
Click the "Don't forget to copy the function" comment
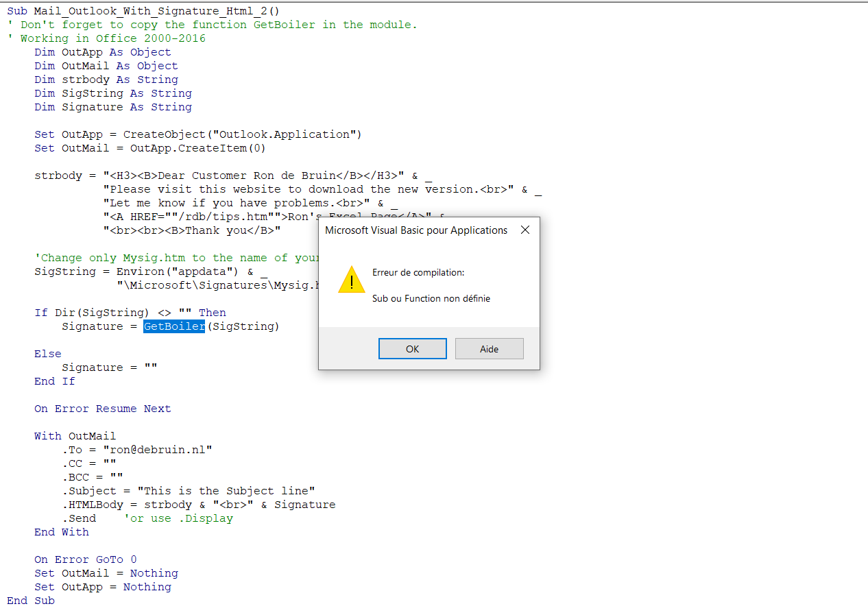coord(212,25)
